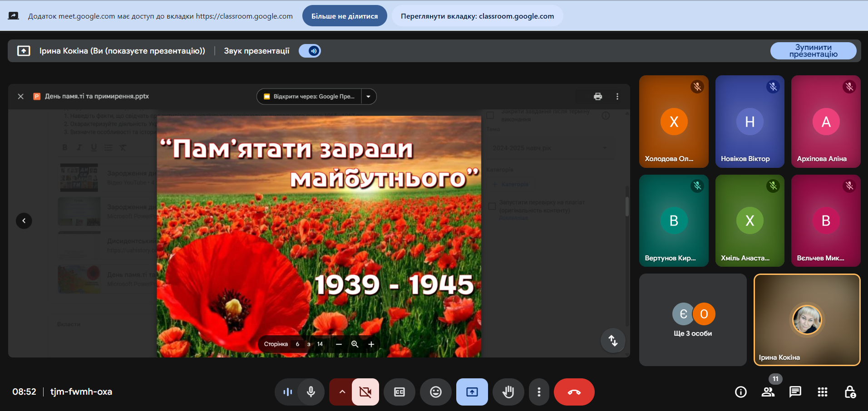Click 'Більше не ділитися' button

[x=344, y=16]
